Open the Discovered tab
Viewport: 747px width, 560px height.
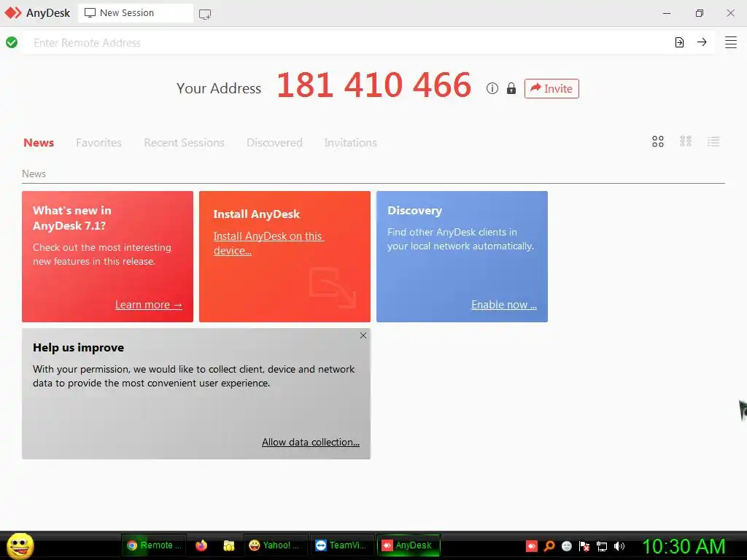(274, 142)
